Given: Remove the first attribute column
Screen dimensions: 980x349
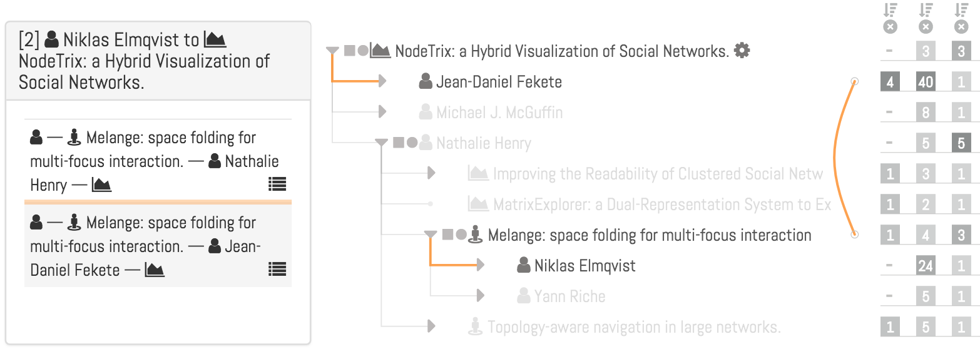Looking at the screenshot, I should (890, 27).
